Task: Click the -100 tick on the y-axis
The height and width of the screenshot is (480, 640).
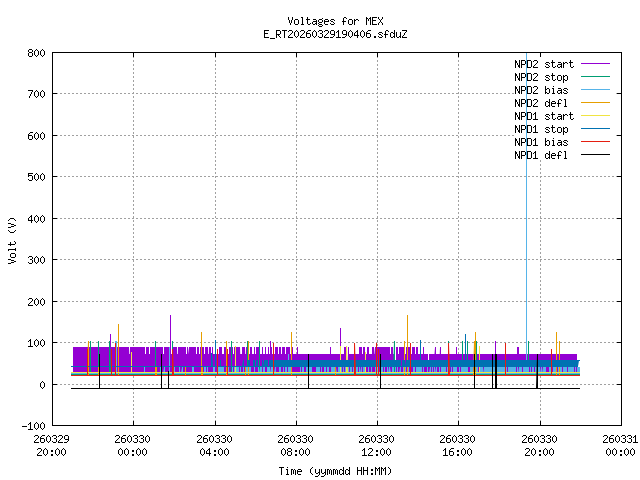Action: click(x=31, y=426)
